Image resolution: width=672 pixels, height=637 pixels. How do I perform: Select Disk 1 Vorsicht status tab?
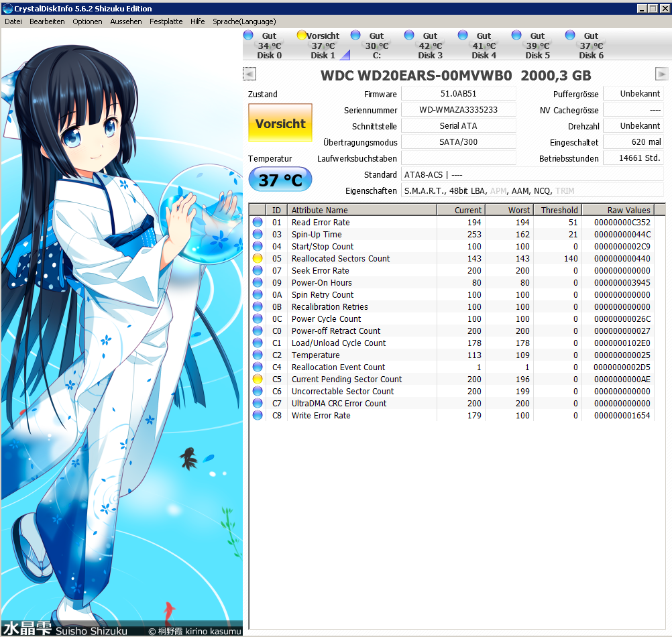pyautogui.click(x=323, y=45)
